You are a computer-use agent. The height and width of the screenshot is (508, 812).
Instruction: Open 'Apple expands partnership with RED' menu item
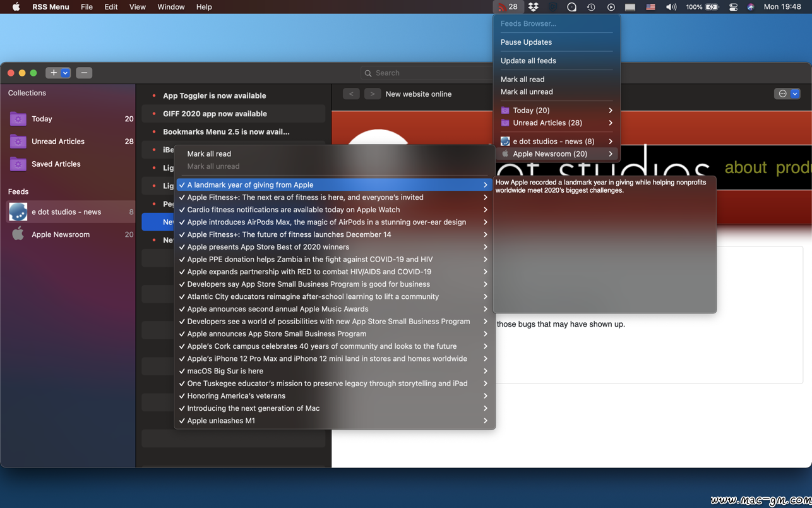pos(335,272)
